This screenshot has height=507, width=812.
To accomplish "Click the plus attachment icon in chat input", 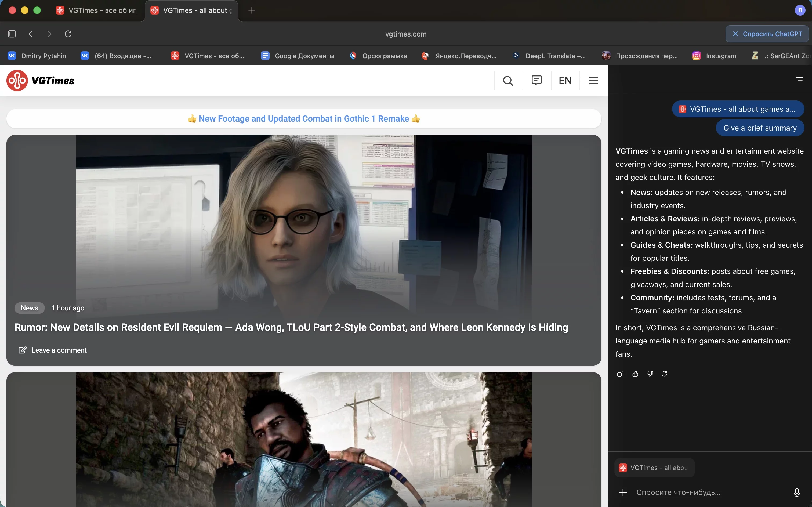I will pyautogui.click(x=623, y=492).
